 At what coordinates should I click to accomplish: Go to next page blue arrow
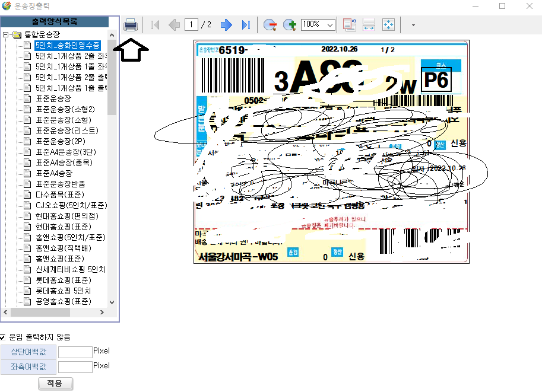[226, 25]
